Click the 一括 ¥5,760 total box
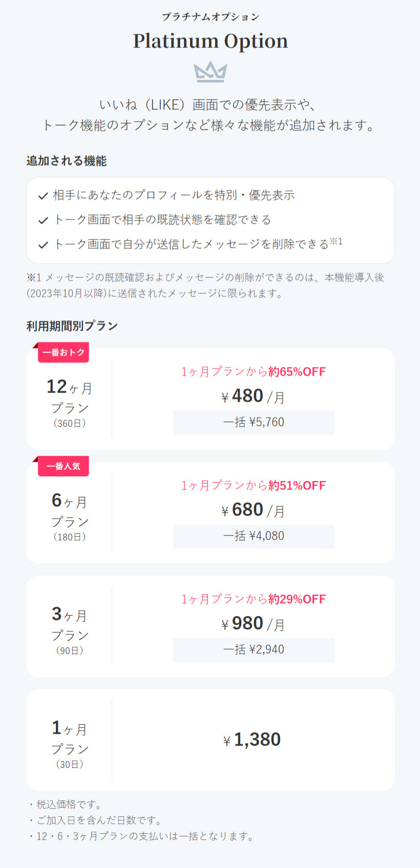This screenshot has height=868, width=420. (254, 423)
